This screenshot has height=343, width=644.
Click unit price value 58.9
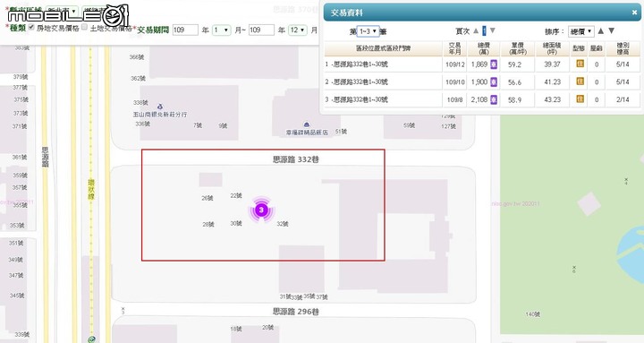click(514, 100)
